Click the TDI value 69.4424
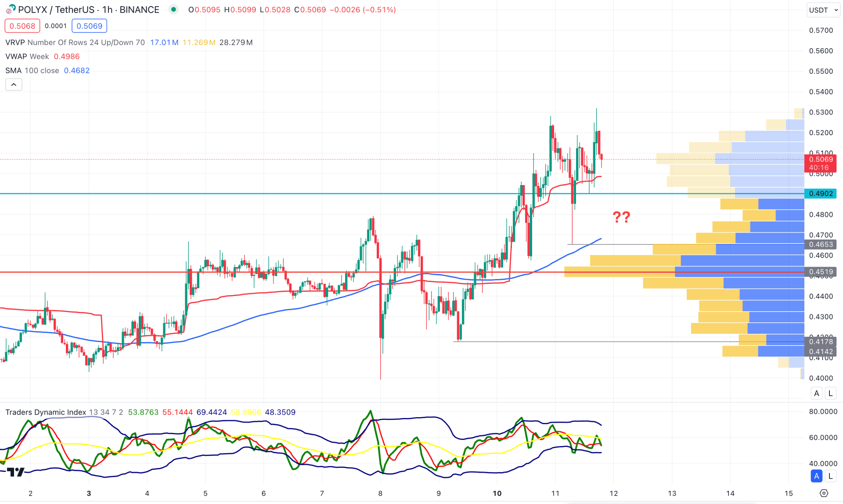 click(212, 412)
